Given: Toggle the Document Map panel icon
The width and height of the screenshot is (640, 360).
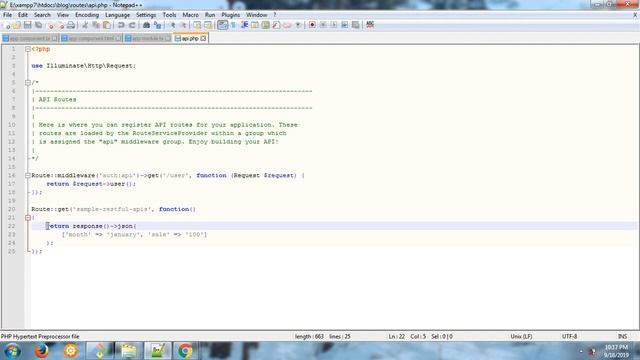Looking at the screenshot, I should pos(265,25).
